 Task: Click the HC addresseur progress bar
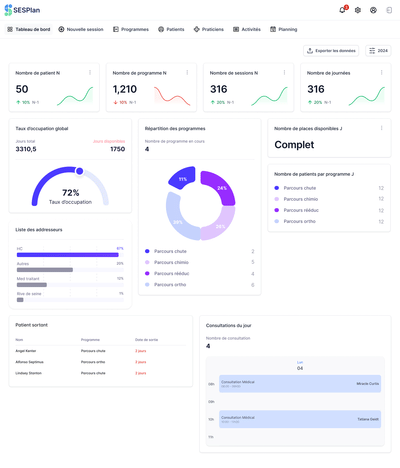pos(70,255)
